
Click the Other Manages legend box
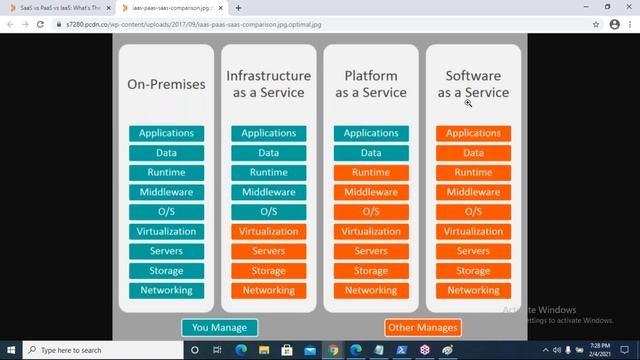tap(423, 328)
